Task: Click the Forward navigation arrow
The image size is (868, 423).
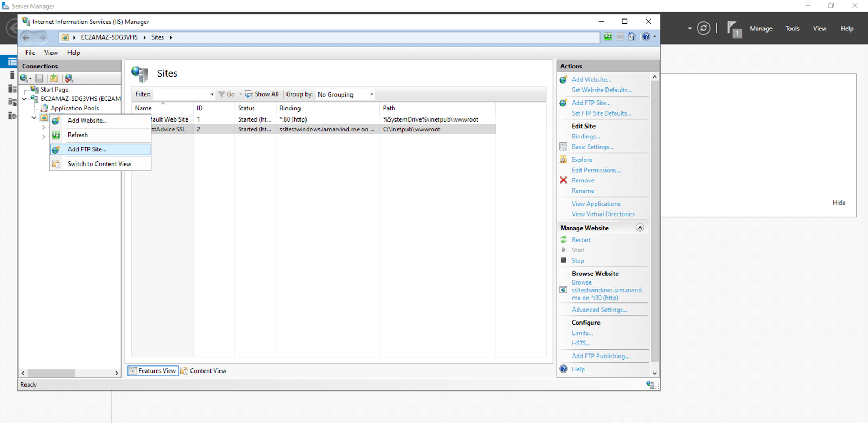Action: 42,37
